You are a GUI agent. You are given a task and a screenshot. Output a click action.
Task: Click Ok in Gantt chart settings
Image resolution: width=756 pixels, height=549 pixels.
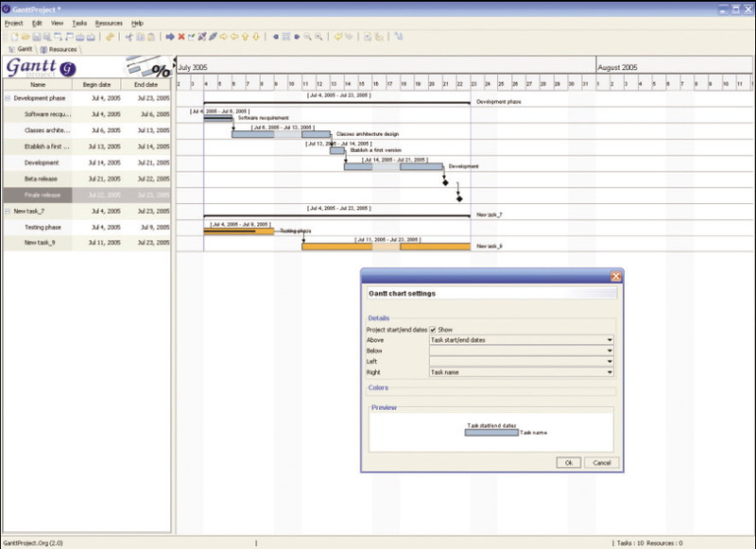(x=569, y=463)
